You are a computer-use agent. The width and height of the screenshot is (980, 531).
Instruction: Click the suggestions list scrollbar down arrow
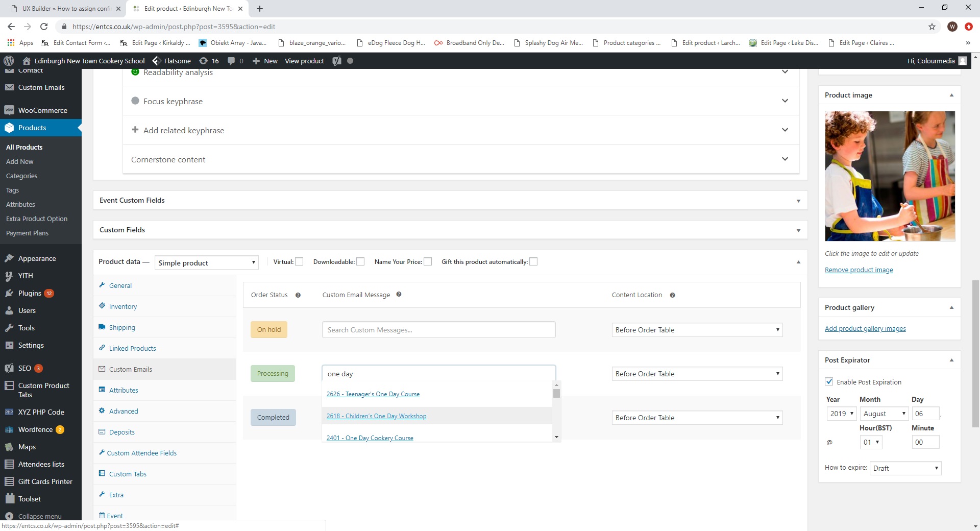tap(556, 437)
